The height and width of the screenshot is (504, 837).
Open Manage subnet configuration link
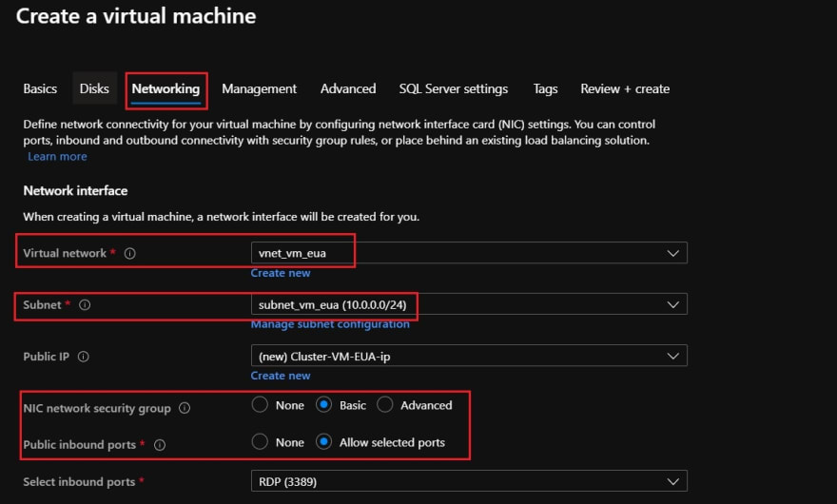pos(330,324)
